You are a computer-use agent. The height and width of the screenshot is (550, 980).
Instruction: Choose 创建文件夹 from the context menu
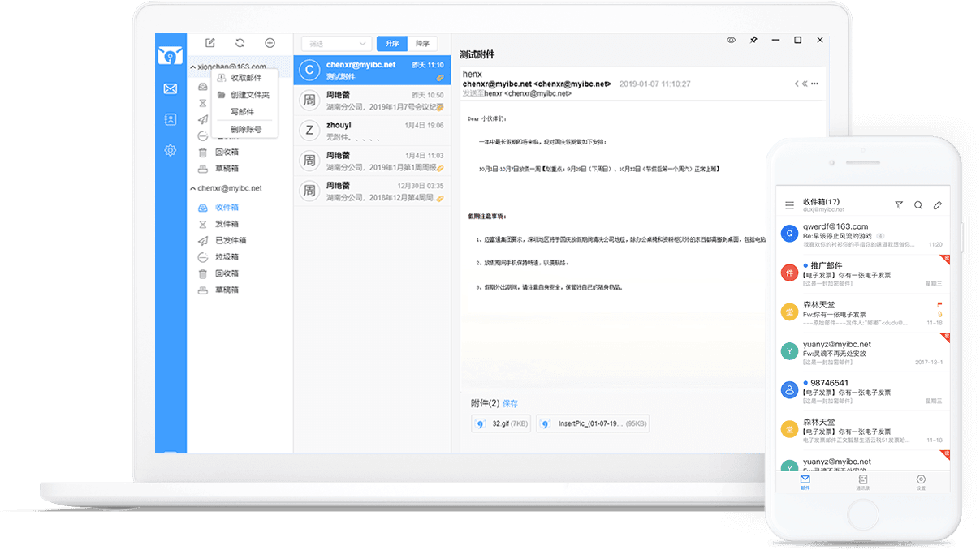click(249, 95)
